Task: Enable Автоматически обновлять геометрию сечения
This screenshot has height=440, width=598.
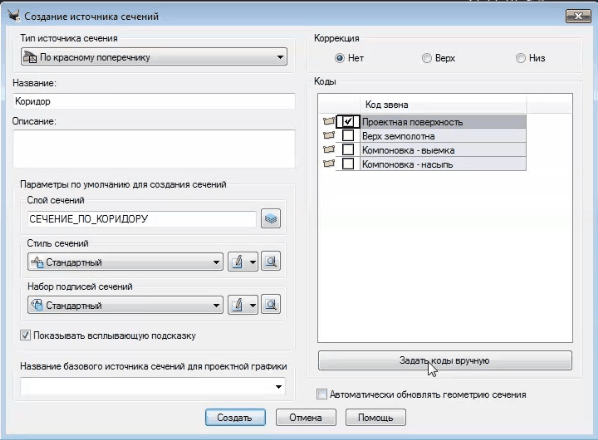Action: tap(322, 394)
